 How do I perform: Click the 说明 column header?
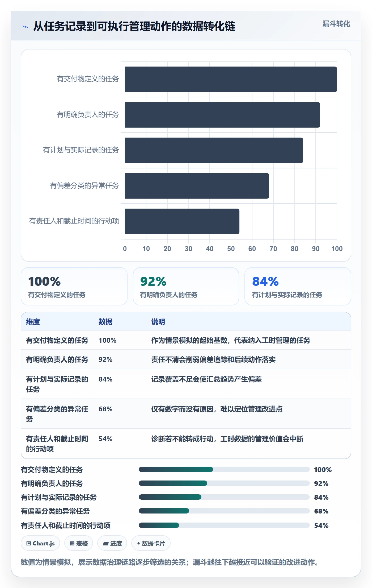point(158,322)
